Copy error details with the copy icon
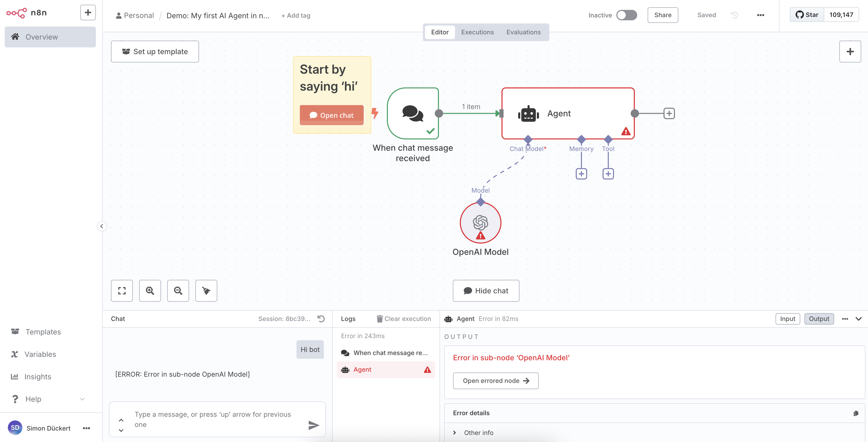Image resolution: width=868 pixels, height=442 pixels. pos(856,413)
